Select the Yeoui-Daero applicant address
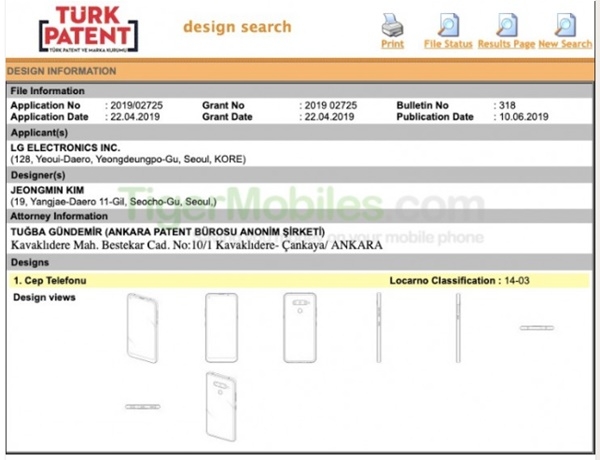This screenshot has width=600, height=460. (128, 159)
